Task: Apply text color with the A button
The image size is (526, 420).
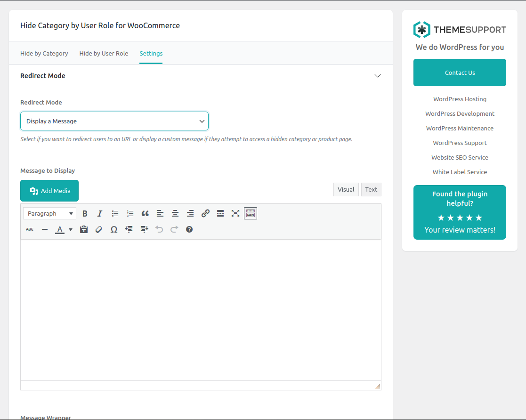Action: click(60, 229)
